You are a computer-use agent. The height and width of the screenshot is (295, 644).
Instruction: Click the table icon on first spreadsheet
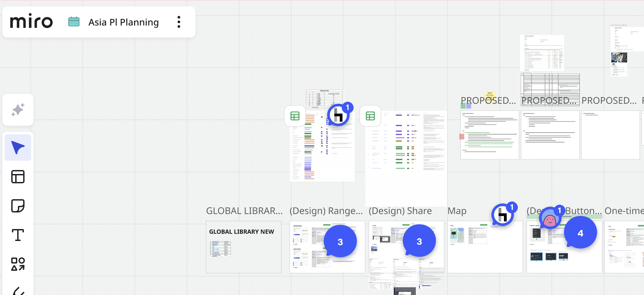click(295, 116)
